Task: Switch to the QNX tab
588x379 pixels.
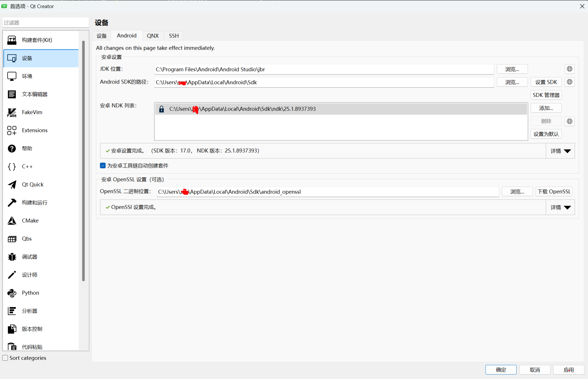Action: tap(153, 36)
